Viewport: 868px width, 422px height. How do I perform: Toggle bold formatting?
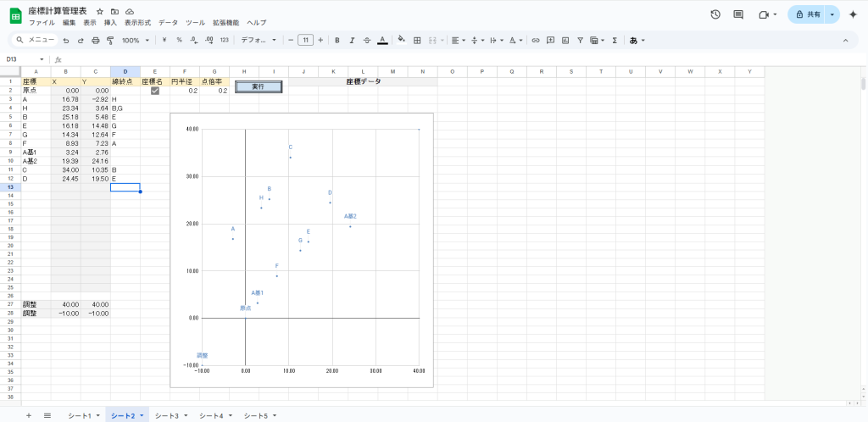(x=337, y=40)
